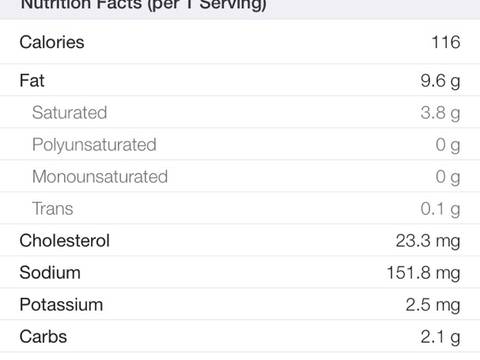Select the Cholesterol row
The height and width of the screenshot is (360, 480).
[240, 240]
